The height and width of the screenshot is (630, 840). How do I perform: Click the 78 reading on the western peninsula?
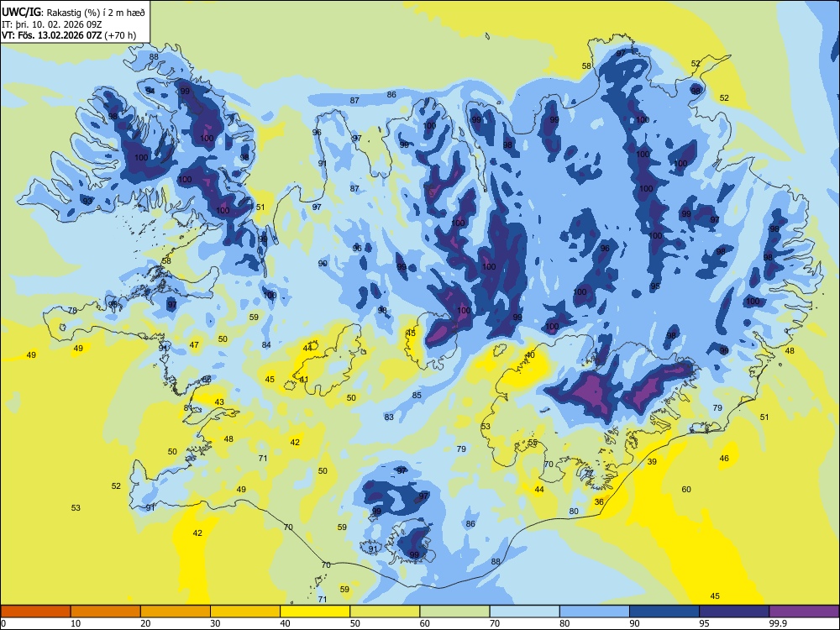(x=72, y=310)
